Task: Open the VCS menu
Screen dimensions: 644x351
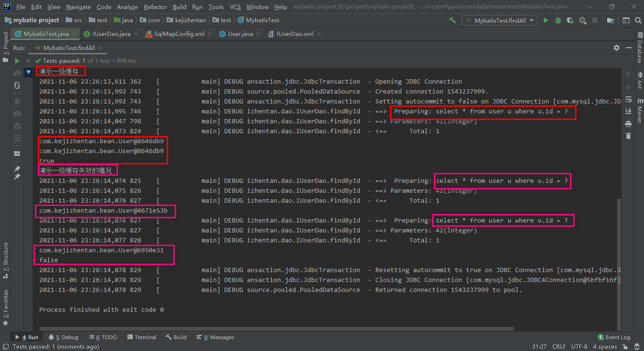Action: pyautogui.click(x=235, y=7)
